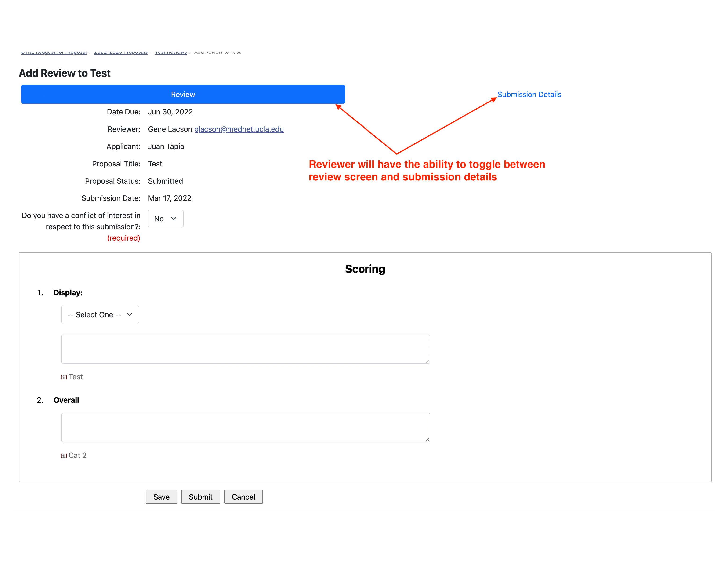Click the 'Mar 17, 2022' submission date
This screenshot has height=563, width=728.
tap(170, 198)
